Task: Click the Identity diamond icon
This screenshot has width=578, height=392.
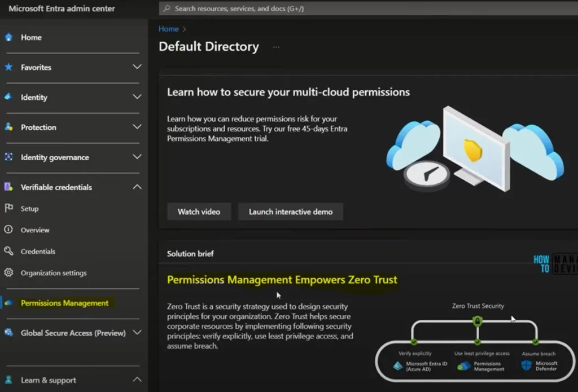Action: [x=8, y=97]
